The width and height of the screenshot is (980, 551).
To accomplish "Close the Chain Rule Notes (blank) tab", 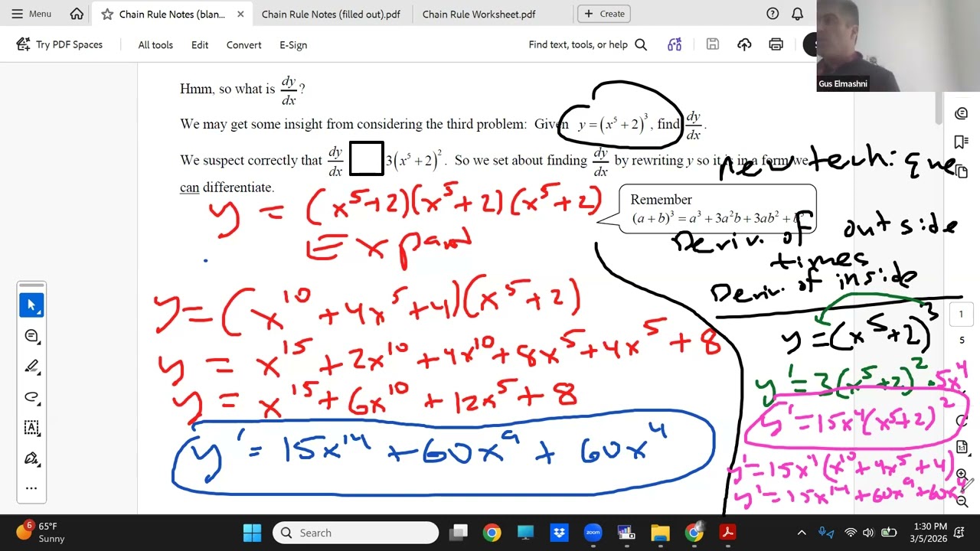I will tap(240, 15).
